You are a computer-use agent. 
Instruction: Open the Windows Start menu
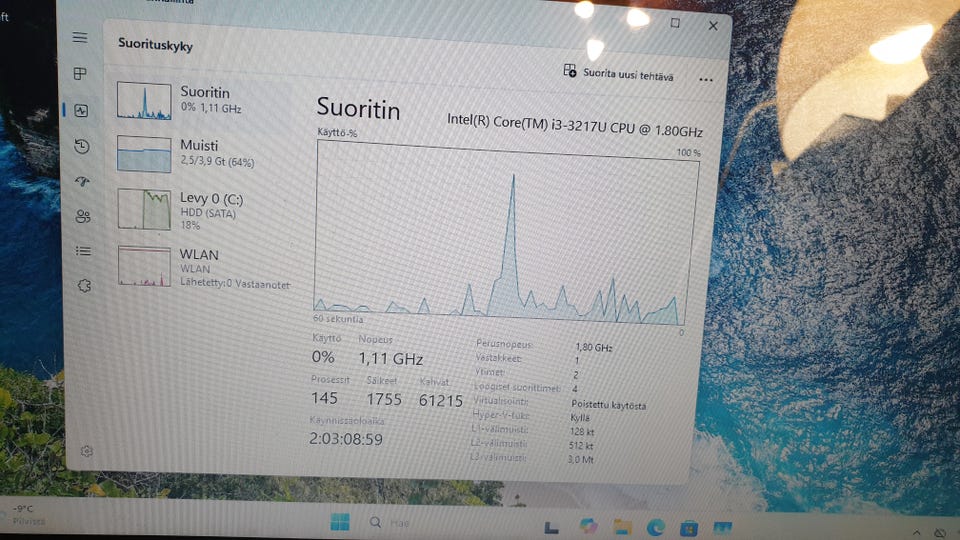point(340,522)
